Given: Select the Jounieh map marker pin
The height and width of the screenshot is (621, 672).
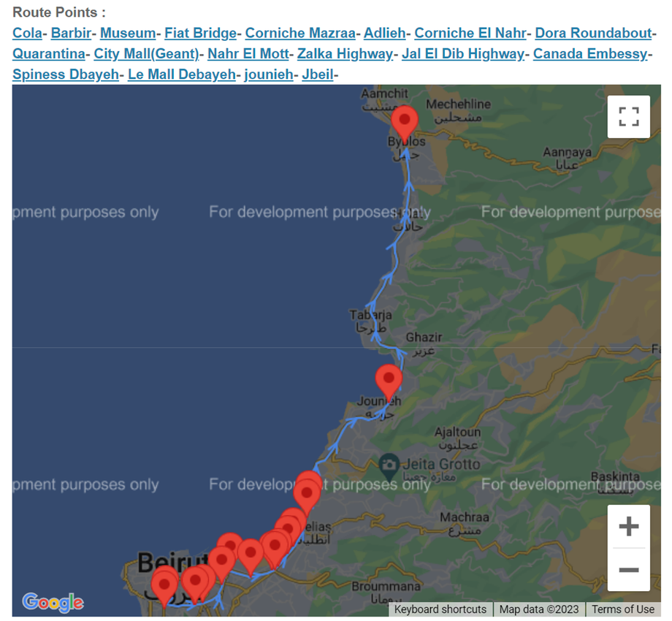Looking at the screenshot, I should click(x=389, y=382).
